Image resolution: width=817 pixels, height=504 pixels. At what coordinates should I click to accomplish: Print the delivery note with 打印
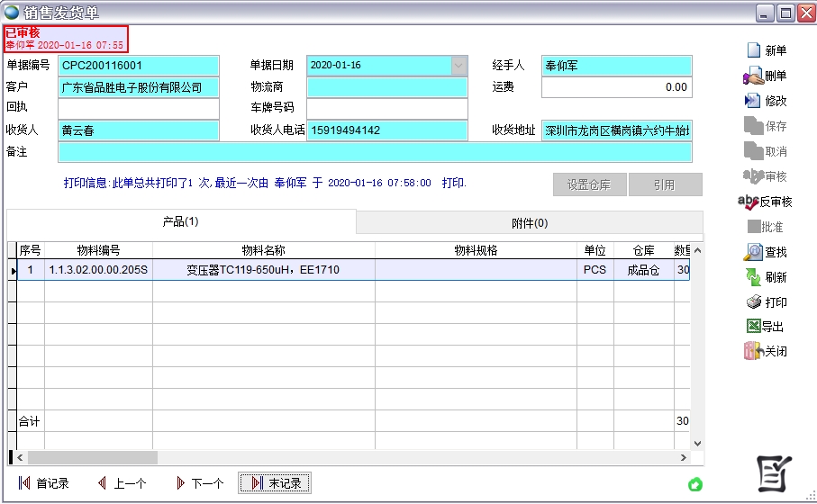(x=753, y=302)
